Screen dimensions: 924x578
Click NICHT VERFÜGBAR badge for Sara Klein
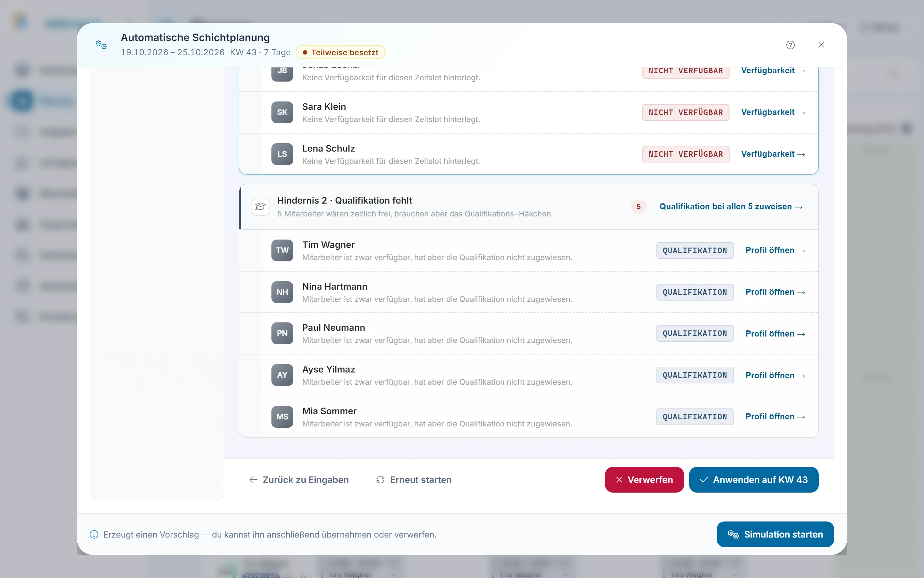tap(686, 112)
